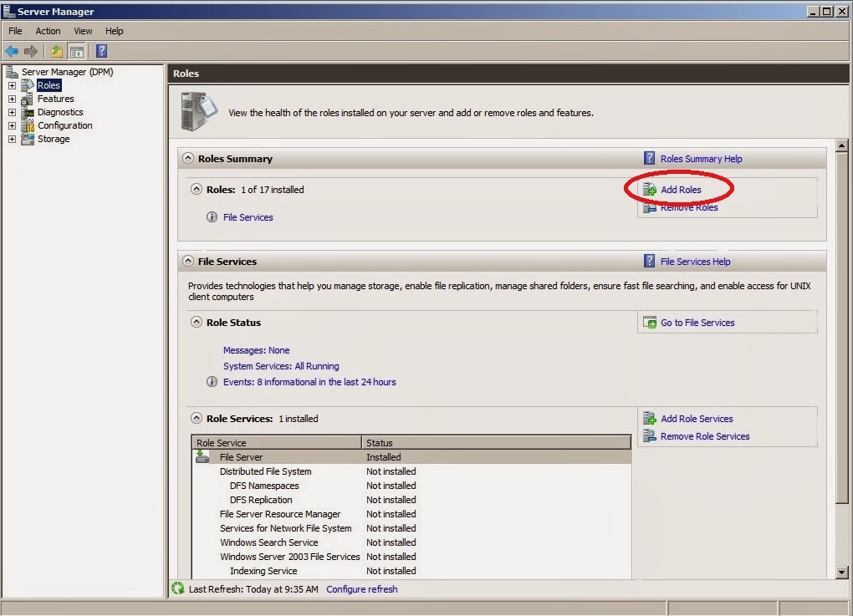Click the Up one level folder icon

point(57,52)
